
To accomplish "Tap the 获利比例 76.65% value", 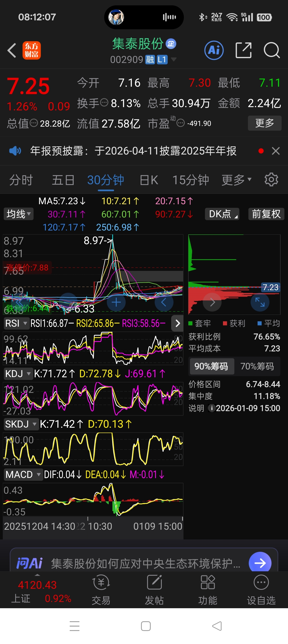I will tap(267, 336).
